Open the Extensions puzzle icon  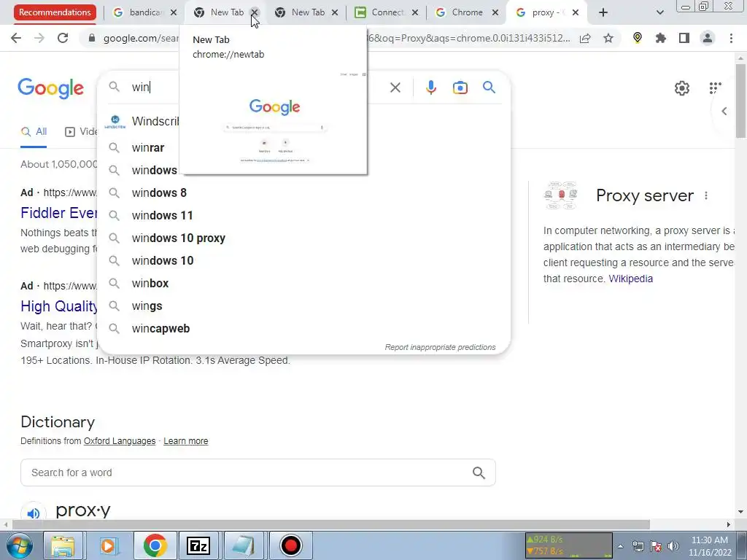(661, 38)
